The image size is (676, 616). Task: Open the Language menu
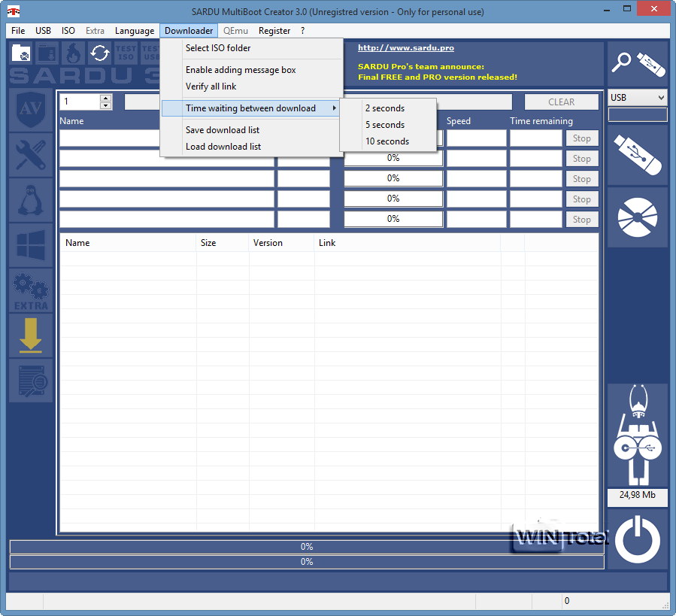[135, 31]
